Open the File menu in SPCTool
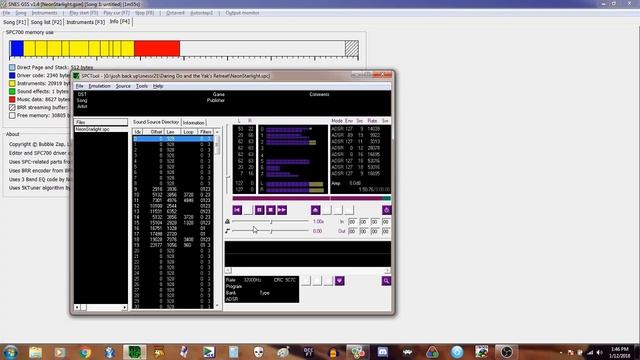The height and width of the screenshot is (360, 640). tap(80, 86)
